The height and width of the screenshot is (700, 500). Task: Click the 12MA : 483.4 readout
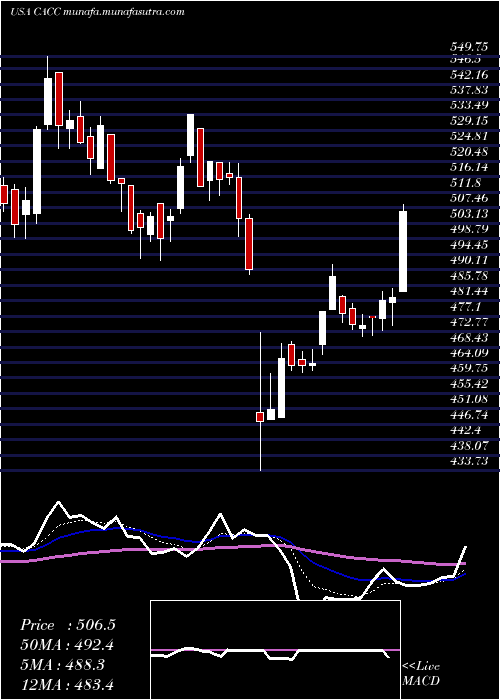(66, 684)
